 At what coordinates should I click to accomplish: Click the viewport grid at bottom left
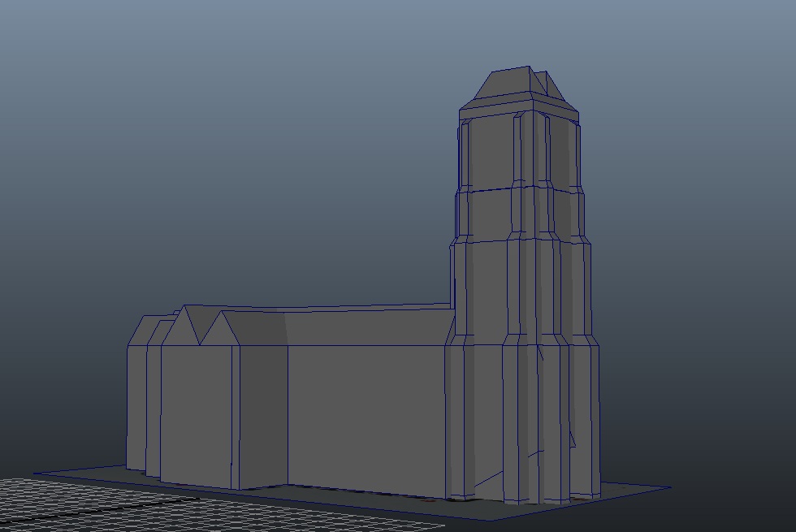[x=65, y=502]
